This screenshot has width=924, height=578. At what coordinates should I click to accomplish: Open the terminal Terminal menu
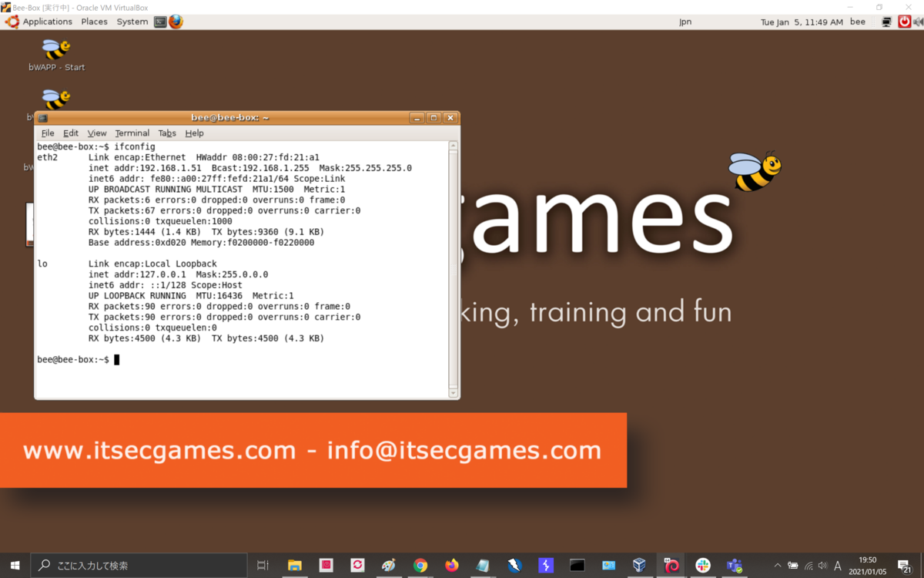(132, 133)
